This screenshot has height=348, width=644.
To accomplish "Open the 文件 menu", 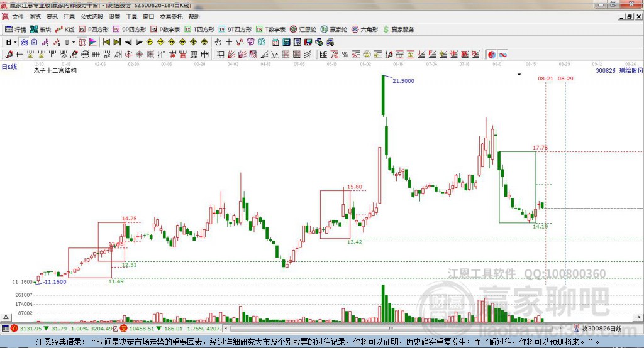I will [x=18, y=17].
